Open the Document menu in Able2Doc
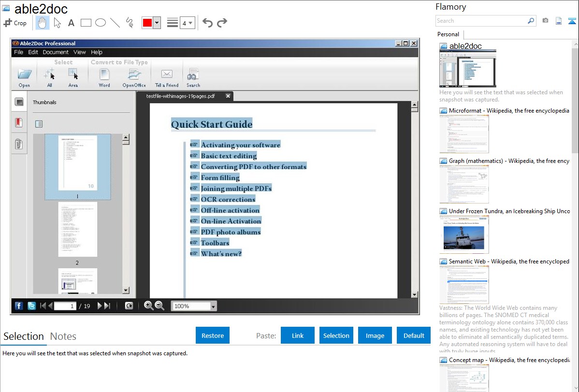The width and height of the screenshot is (579, 392). [56, 52]
